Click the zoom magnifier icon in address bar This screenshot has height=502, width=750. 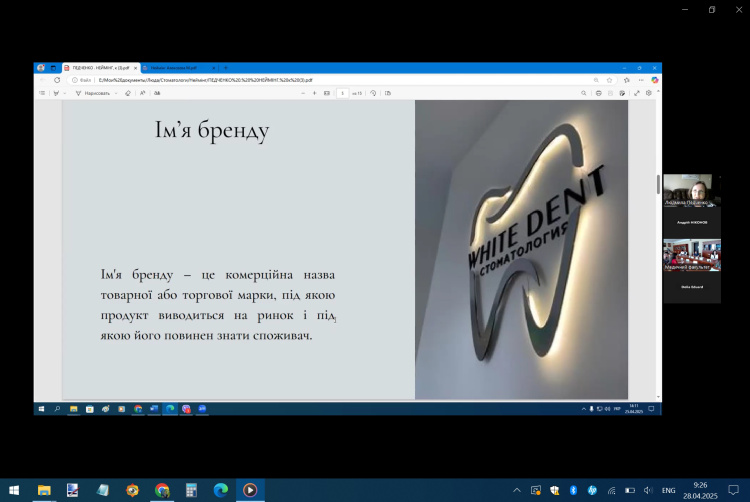[596, 80]
